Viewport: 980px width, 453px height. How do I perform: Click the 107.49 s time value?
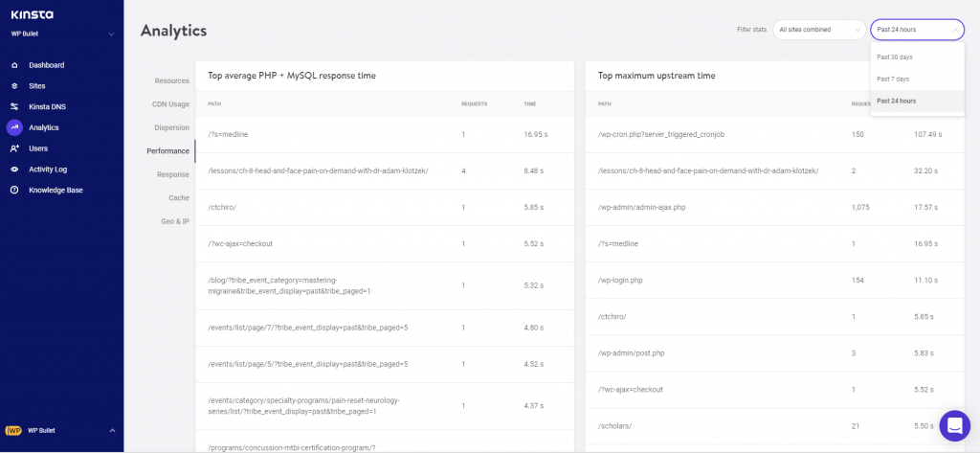point(928,134)
